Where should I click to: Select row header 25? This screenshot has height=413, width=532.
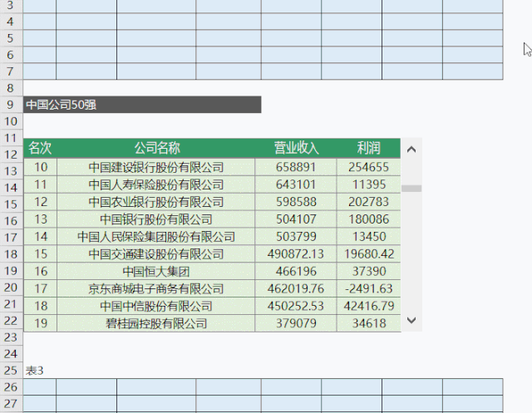pos(11,371)
